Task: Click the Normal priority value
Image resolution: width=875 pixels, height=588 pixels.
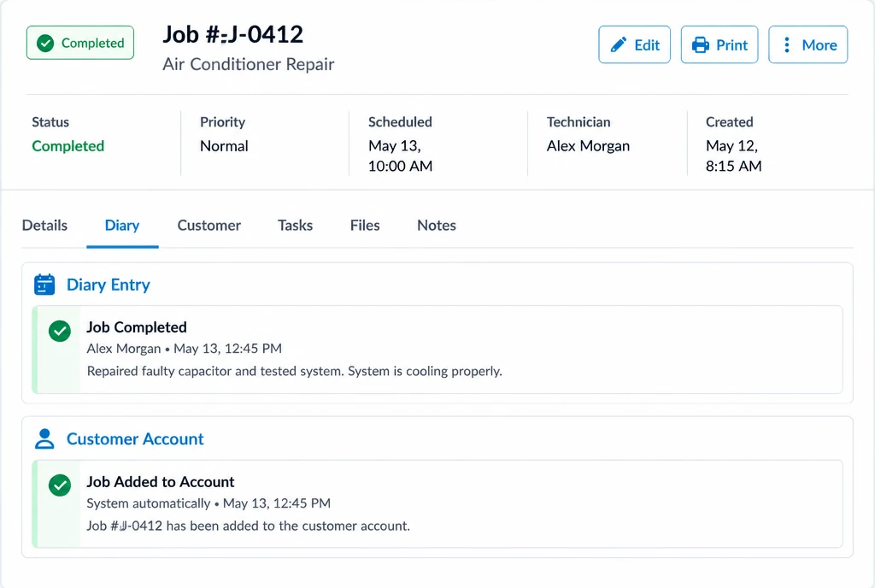Action: pyautogui.click(x=224, y=146)
